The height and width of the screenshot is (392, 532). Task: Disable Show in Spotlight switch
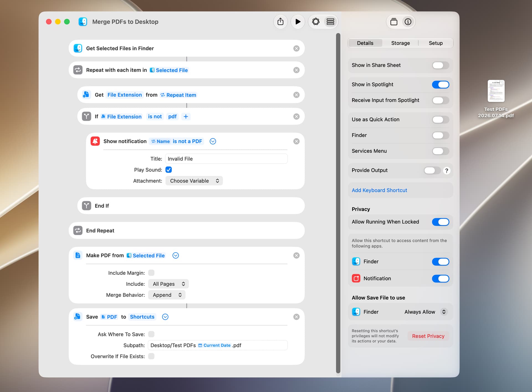click(x=441, y=85)
